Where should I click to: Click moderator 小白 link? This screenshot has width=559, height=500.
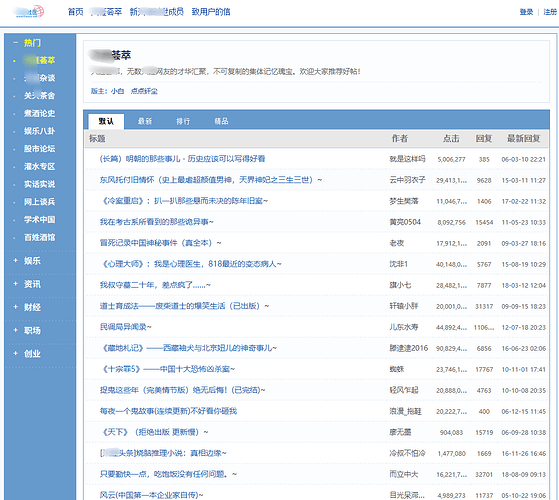tap(117, 91)
